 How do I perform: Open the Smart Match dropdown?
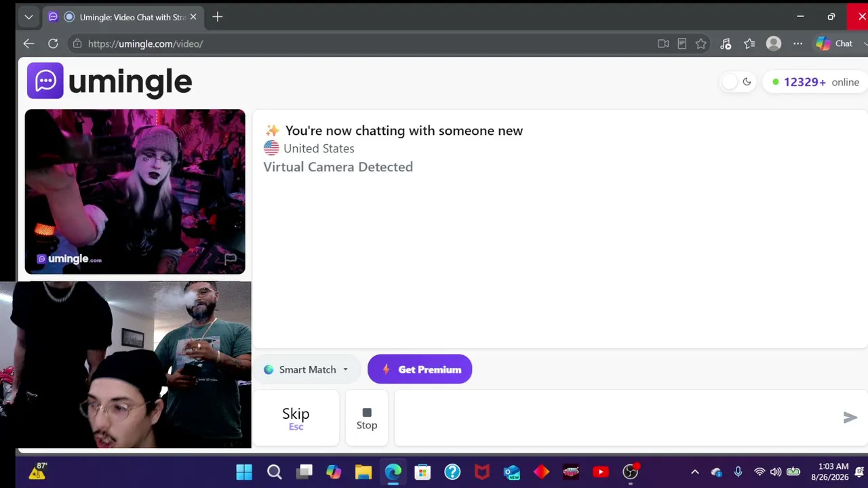[x=307, y=369]
